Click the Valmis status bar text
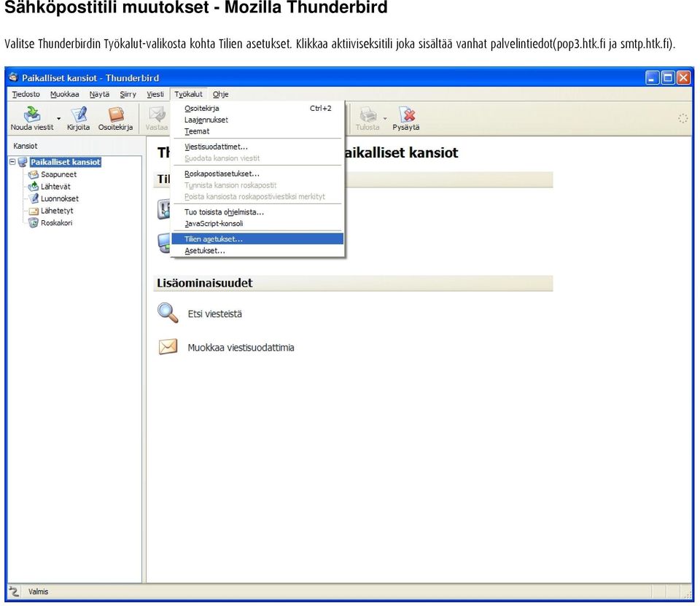The height and width of the screenshot is (606, 700). tap(39, 591)
